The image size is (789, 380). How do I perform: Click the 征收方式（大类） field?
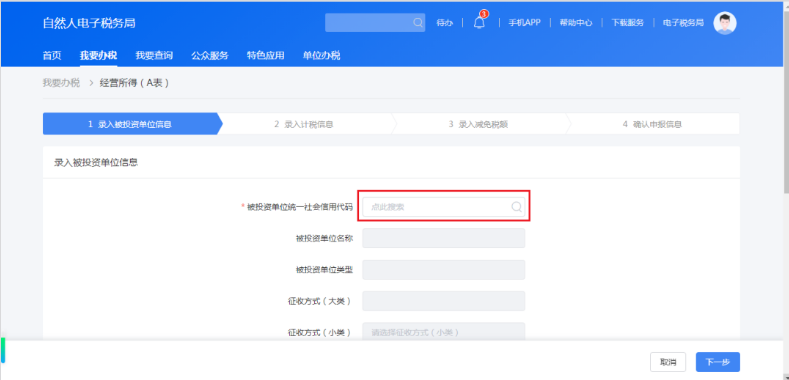coord(443,301)
